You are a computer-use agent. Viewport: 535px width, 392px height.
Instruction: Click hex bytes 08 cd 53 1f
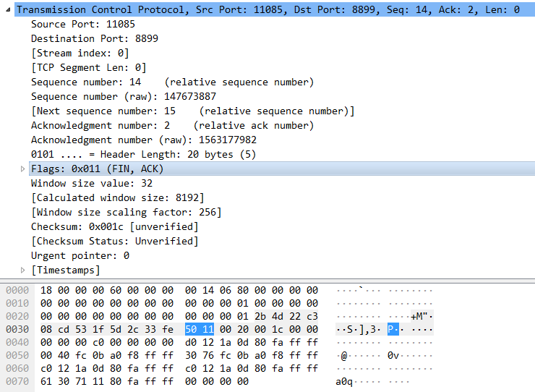click(72, 329)
